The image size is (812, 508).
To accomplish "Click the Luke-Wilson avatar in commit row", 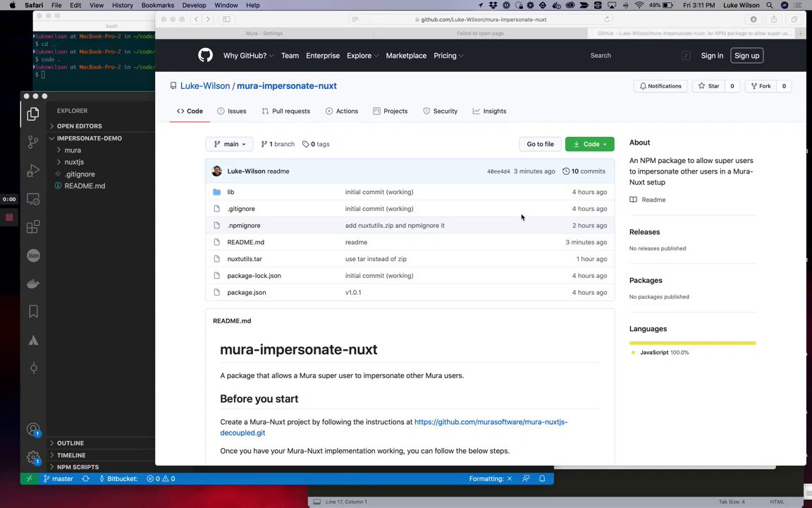I will (217, 171).
